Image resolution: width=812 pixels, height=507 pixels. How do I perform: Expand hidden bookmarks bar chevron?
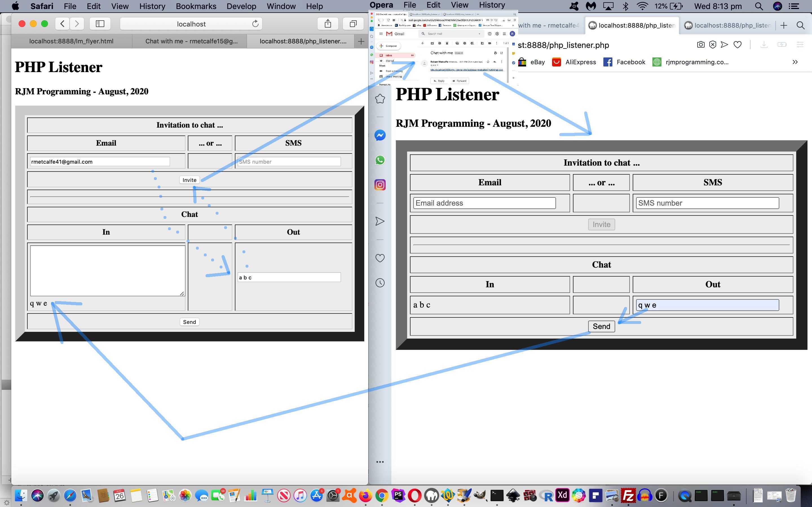click(x=795, y=62)
